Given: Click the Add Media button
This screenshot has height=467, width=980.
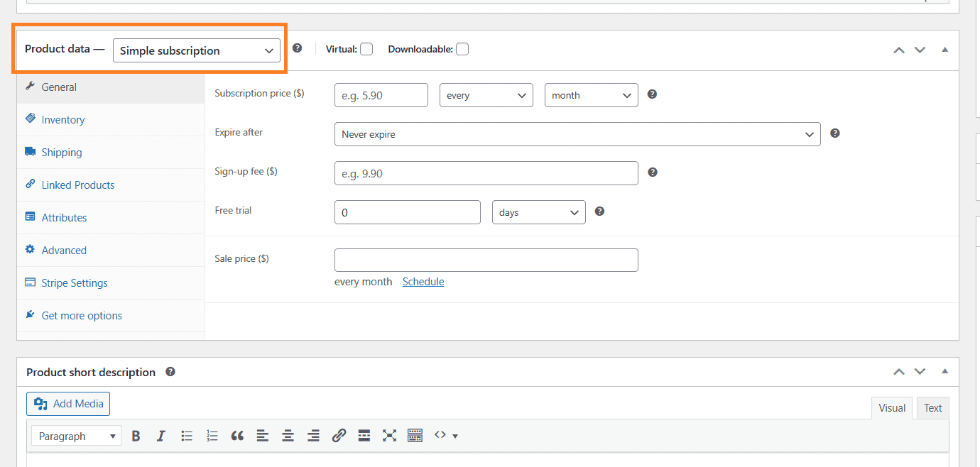Looking at the screenshot, I should coord(68,404).
